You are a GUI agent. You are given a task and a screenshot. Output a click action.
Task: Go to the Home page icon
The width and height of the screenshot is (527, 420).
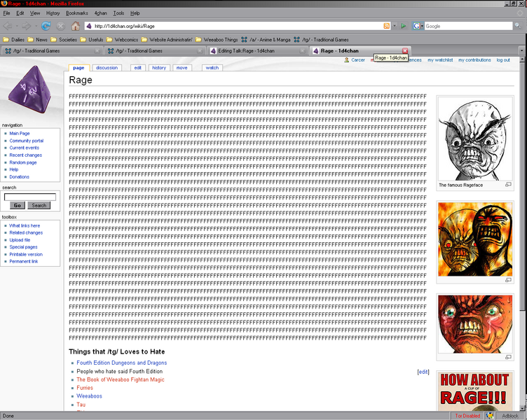(76, 26)
